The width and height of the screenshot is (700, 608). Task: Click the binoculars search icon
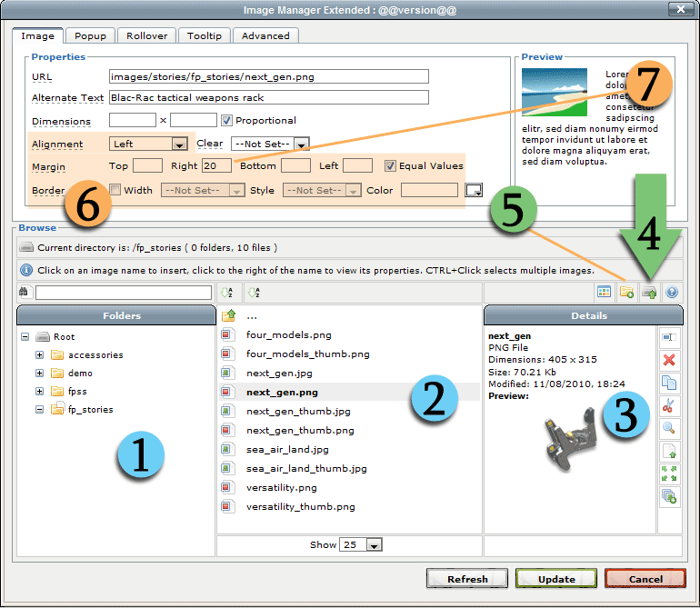tap(24, 292)
